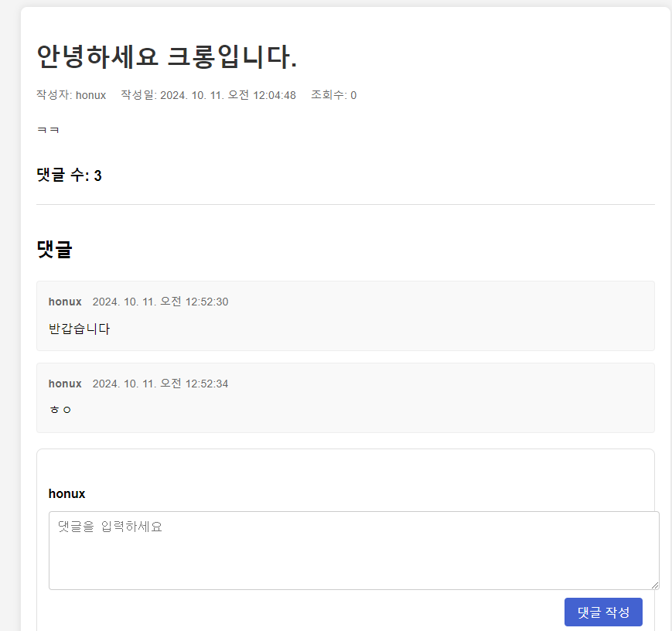The width and height of the screenshot is (672, 631).
Task: Click the 댓글 수: 3 counter
Action: coord(69,175)
